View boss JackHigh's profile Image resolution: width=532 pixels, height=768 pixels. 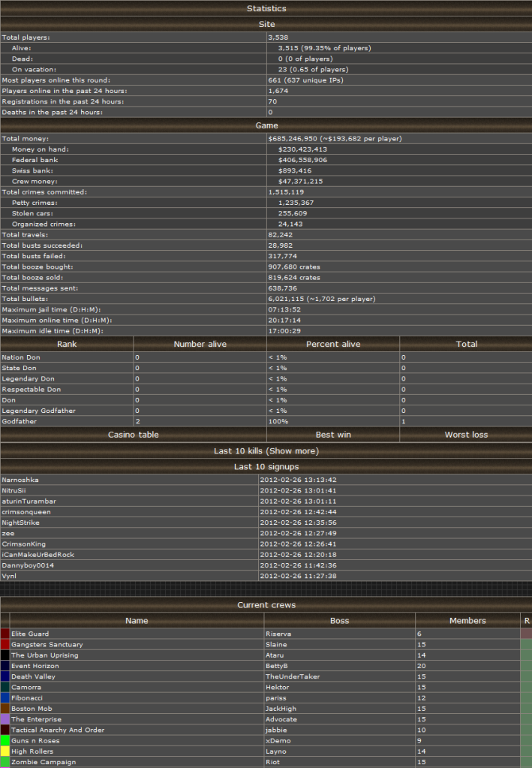[281, 709]
